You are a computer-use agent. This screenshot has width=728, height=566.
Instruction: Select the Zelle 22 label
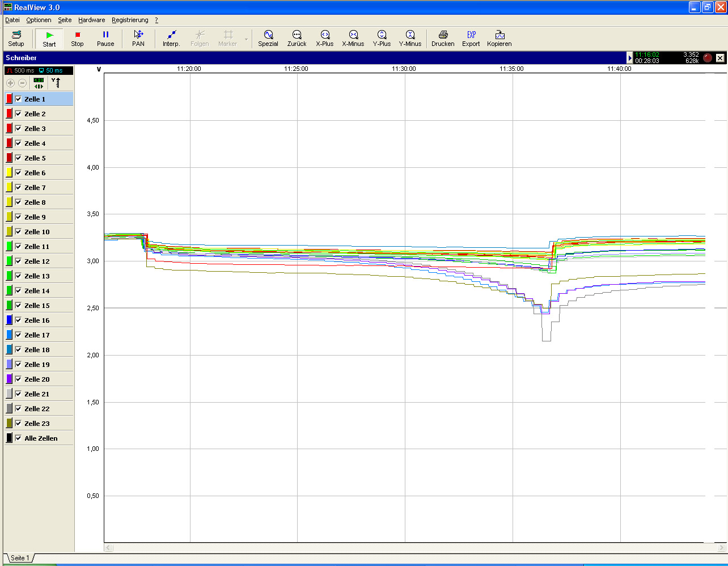(37, 409)
